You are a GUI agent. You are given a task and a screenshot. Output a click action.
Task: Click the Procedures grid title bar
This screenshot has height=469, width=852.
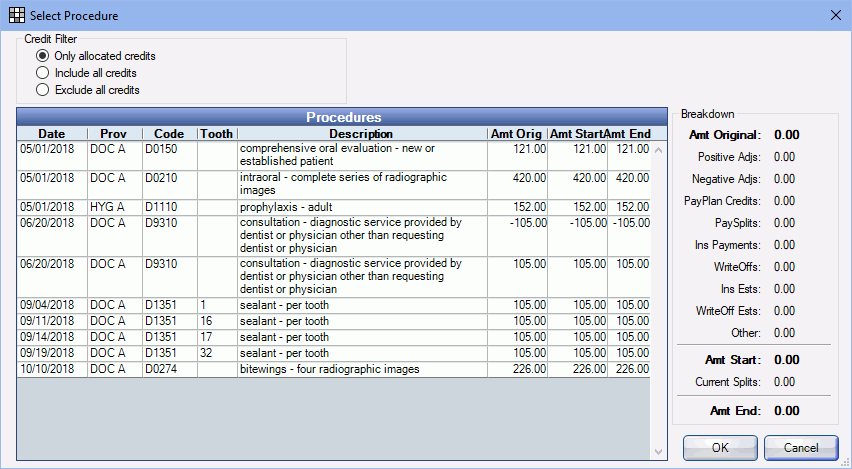pyautogui.click(x=342, y=117)
